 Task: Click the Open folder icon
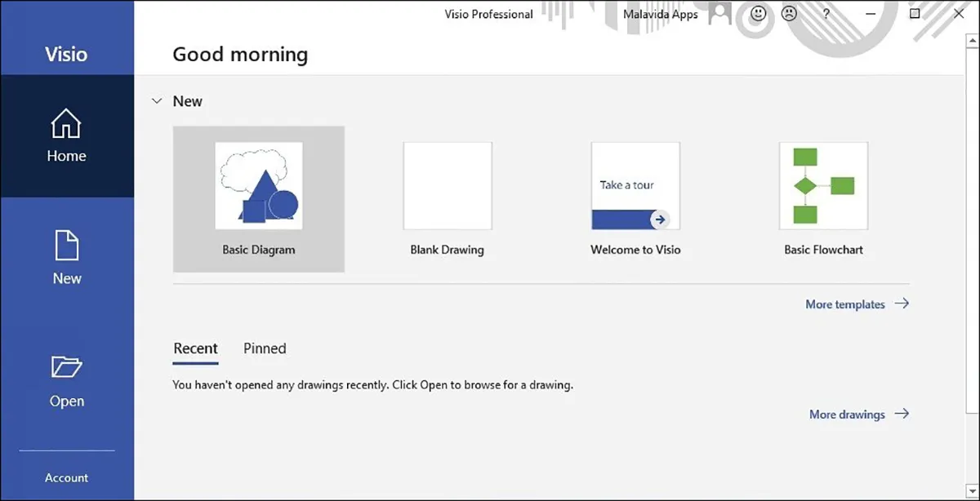coord(66,367)
